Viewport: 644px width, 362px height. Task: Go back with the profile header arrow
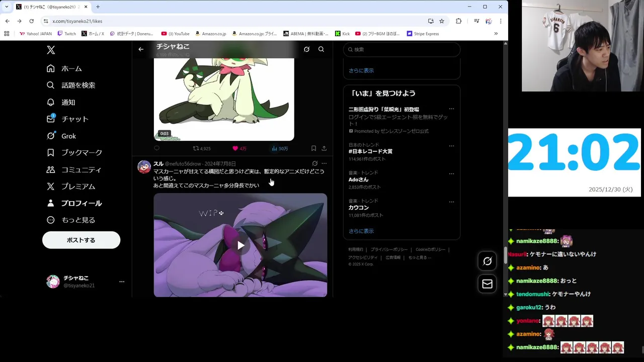[x=141, y=49]
